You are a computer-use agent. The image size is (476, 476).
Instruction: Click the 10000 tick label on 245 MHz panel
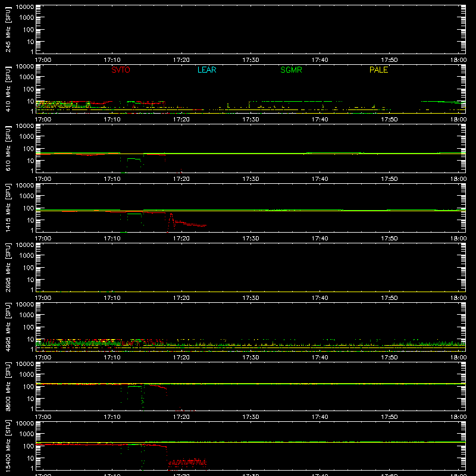pos(25,7)
